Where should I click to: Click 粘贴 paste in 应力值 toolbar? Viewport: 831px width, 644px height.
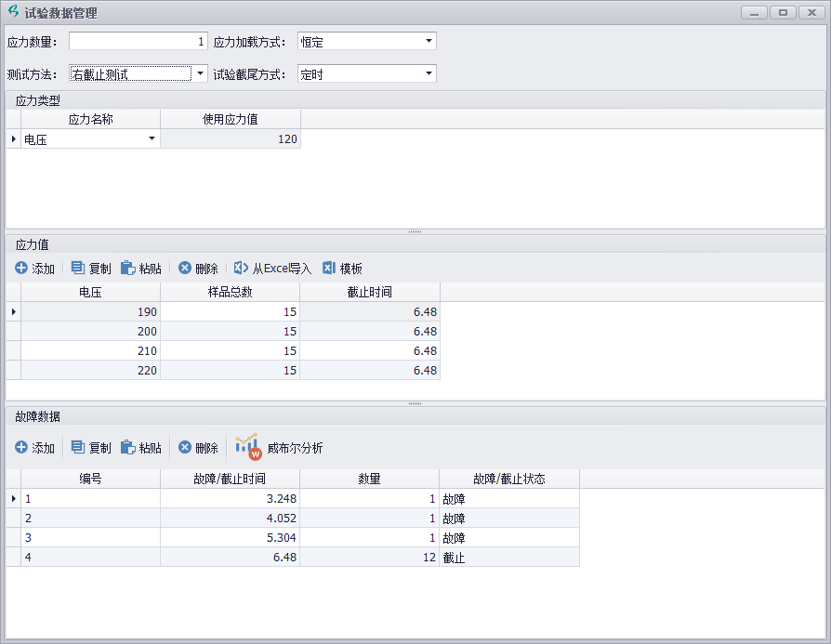[x=141, y=269]
